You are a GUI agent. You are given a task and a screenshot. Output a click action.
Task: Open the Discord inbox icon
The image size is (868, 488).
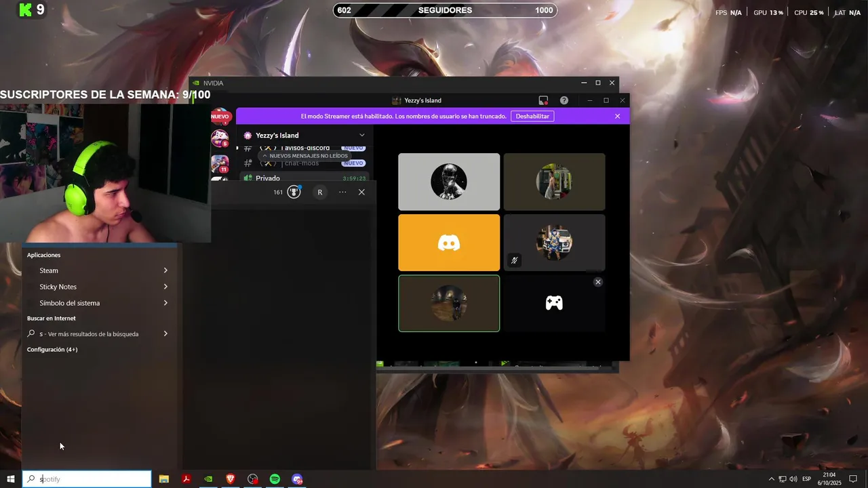[543, 100]
